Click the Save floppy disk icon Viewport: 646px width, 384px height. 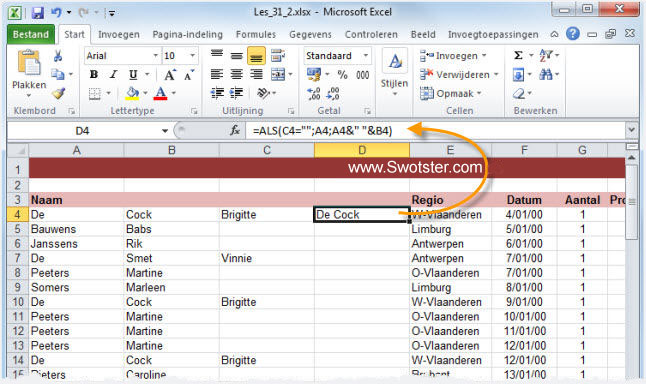tap(37, 12)
